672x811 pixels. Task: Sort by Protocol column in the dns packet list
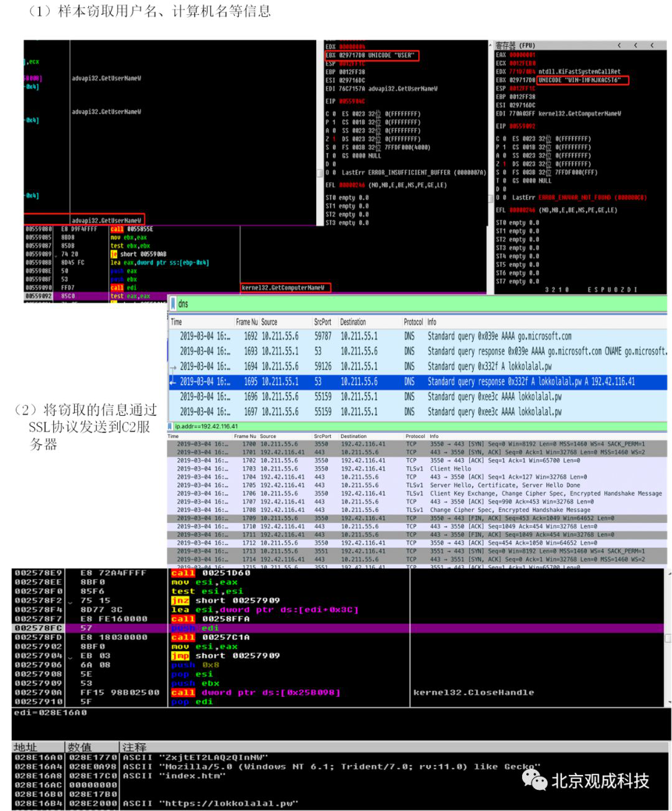coord(413,322)
